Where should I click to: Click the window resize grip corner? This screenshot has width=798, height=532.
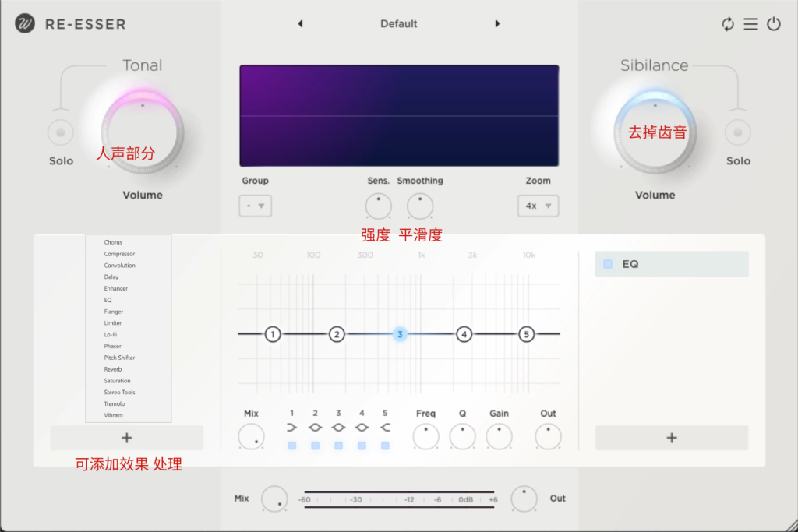[792, 526]
